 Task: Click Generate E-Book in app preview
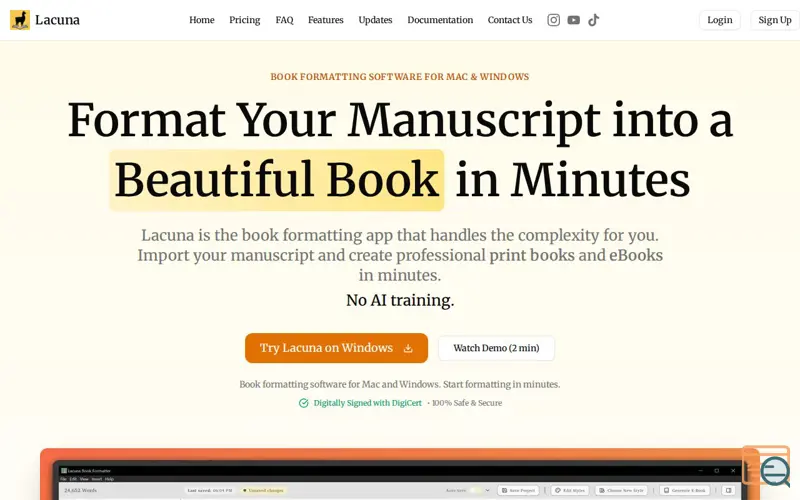685,490
